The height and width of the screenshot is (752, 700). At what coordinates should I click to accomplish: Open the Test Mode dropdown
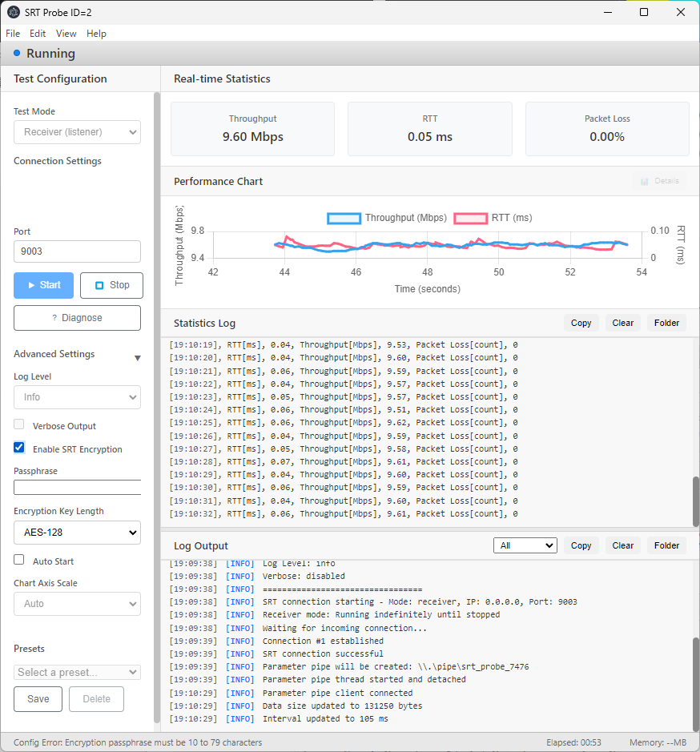pos(77,132)
